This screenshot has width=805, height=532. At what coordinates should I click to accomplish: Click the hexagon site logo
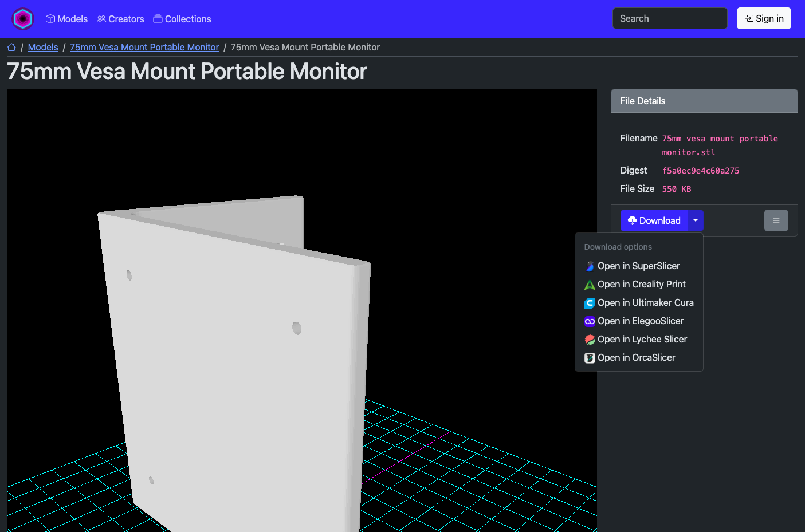point(23,19)
